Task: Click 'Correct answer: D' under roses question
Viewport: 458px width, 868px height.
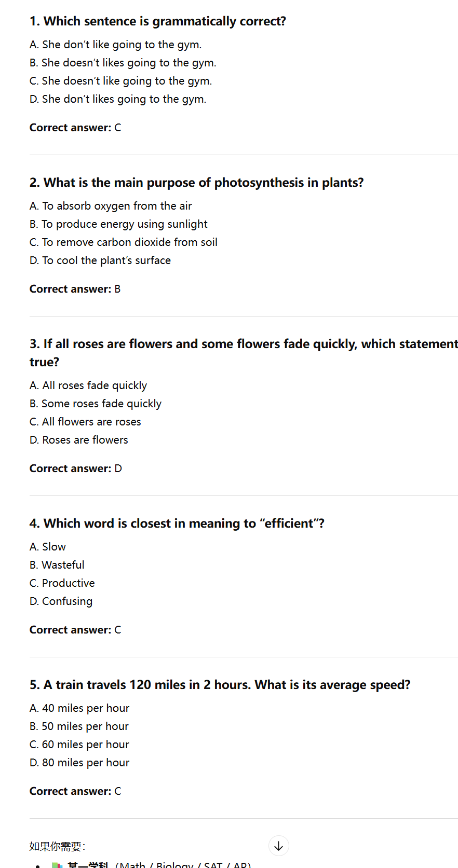Action: (76, 469)
